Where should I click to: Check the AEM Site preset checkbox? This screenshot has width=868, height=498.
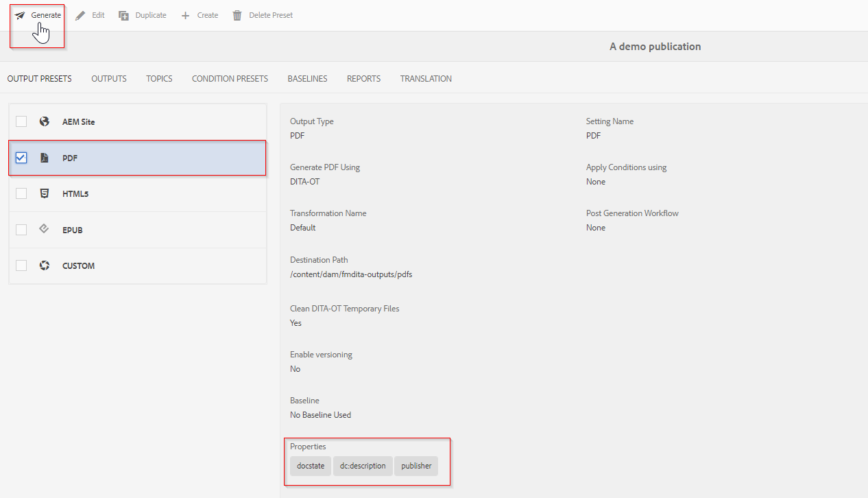point(21,121)
